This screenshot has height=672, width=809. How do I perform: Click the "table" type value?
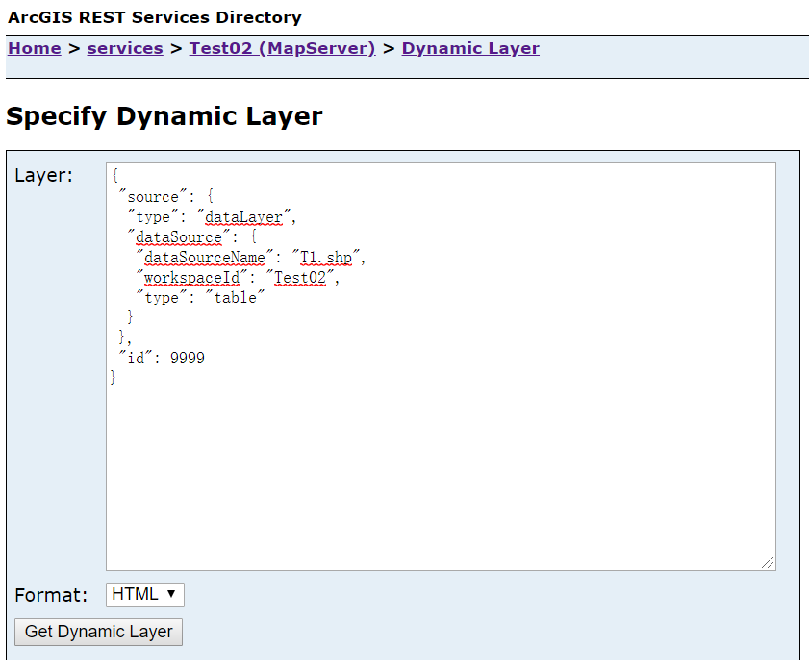236,298
